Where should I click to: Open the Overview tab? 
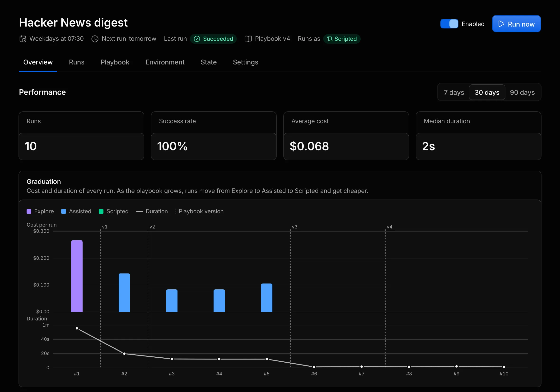tap(38, 62)
